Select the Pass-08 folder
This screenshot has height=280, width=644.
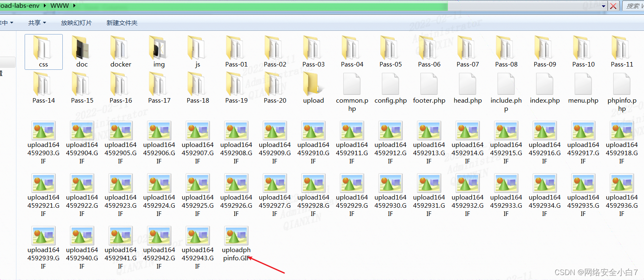coord(506,52)
